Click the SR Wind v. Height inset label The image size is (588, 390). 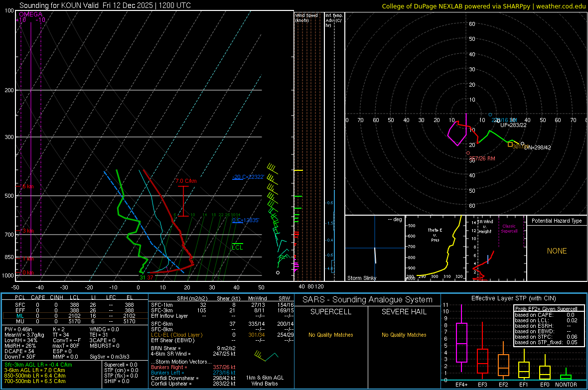pyautogui.click(x=485, y=227)
